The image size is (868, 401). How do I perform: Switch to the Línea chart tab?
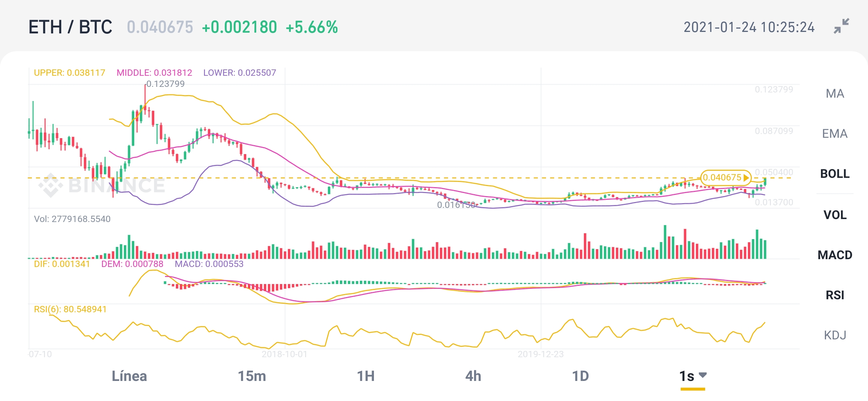(x=130, y=376)
